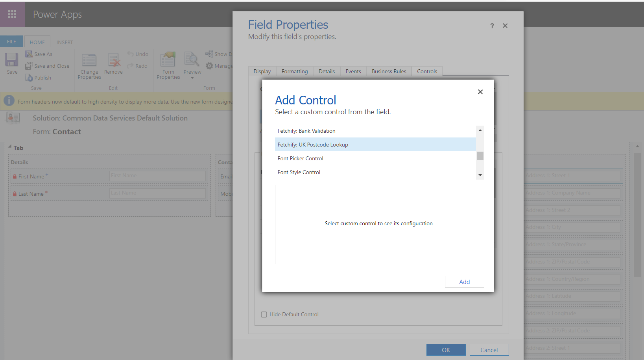Click the control list scroll down arrow
Viewport: 644px width, 360px height.
480,175
